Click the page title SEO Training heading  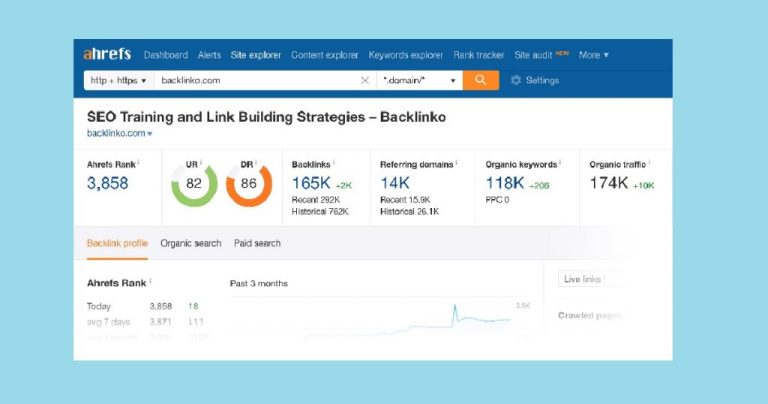pos(266,117)
